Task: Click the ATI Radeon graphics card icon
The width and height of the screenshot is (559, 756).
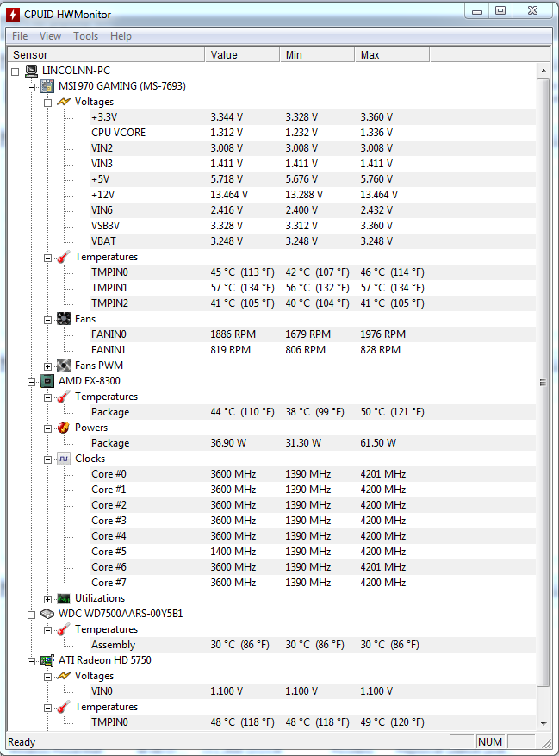Action: pyautogui.click(x=47, y=660)
